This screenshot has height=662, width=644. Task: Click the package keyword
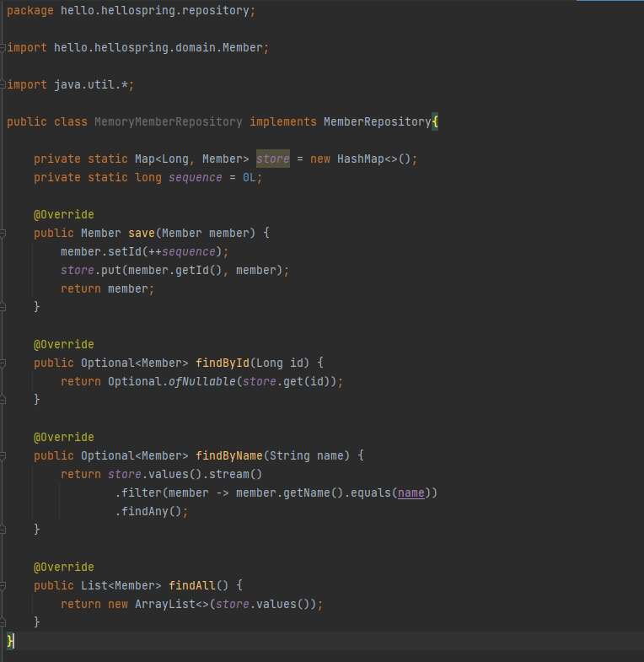pyautogui.click(x=30, y=11)
